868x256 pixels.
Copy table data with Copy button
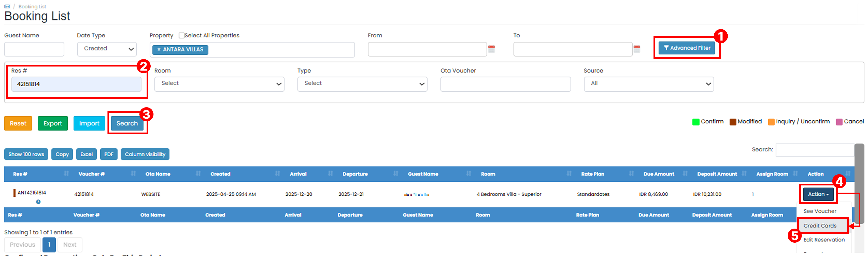coord(62,154)
